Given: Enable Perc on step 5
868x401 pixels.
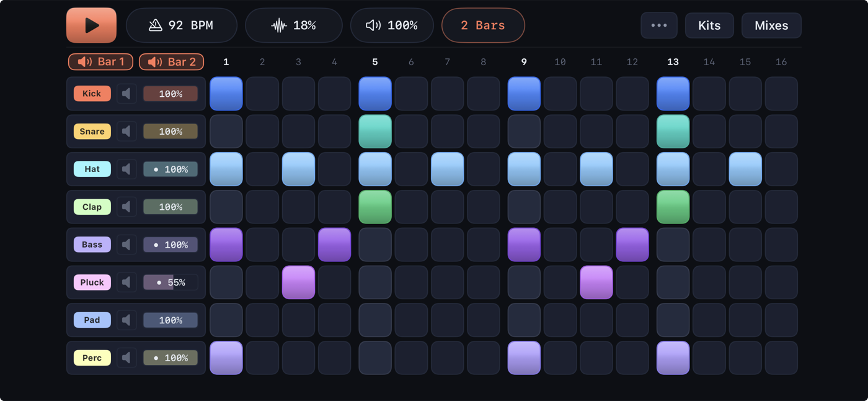Looking at the screenshot, I should pyautogui.click(x=375, y=358).
